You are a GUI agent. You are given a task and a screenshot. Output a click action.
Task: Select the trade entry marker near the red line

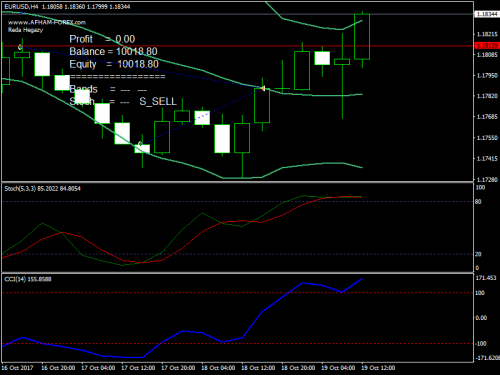pyautogui.click(x=20, y=47)
